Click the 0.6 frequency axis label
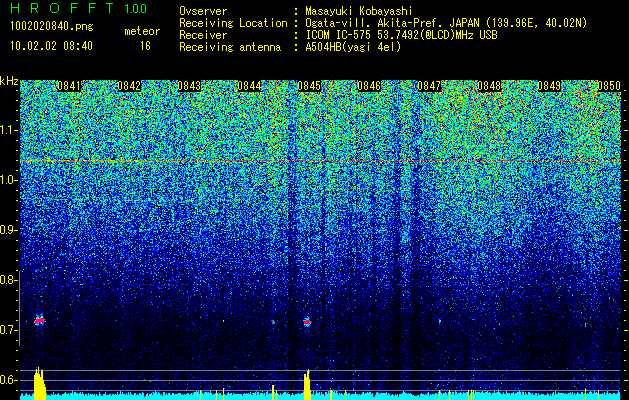Screen dimensions: 629x400 click(x=9, y=380)
